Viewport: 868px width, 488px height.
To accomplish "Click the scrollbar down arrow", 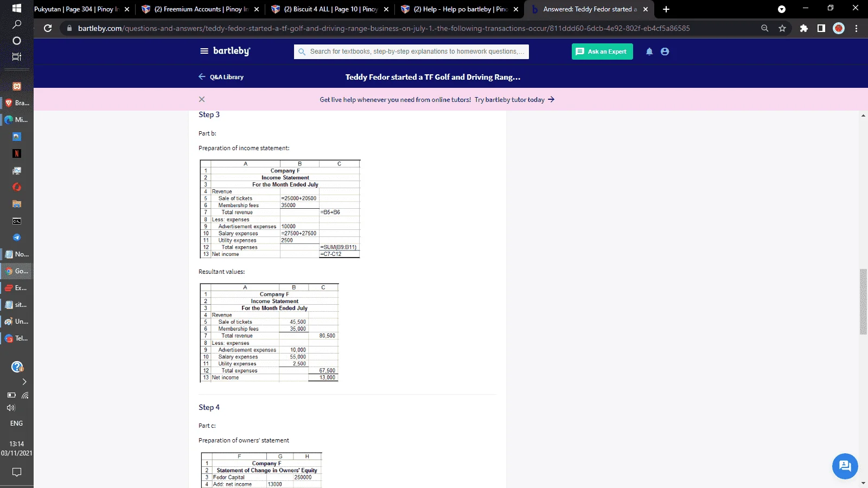I will click(x=863, y=483).
